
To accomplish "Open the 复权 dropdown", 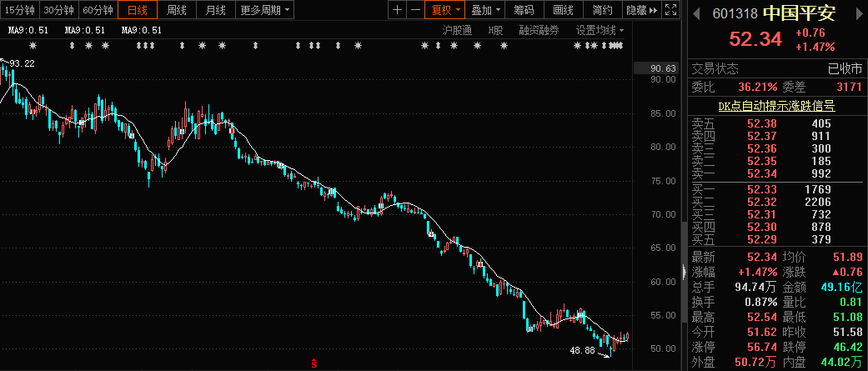I will 444,10.
